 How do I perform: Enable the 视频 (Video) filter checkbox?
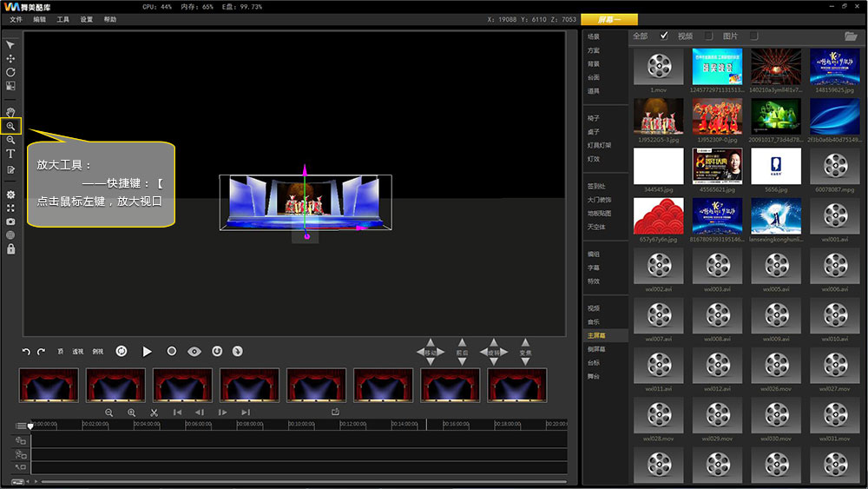coord(708,36)
